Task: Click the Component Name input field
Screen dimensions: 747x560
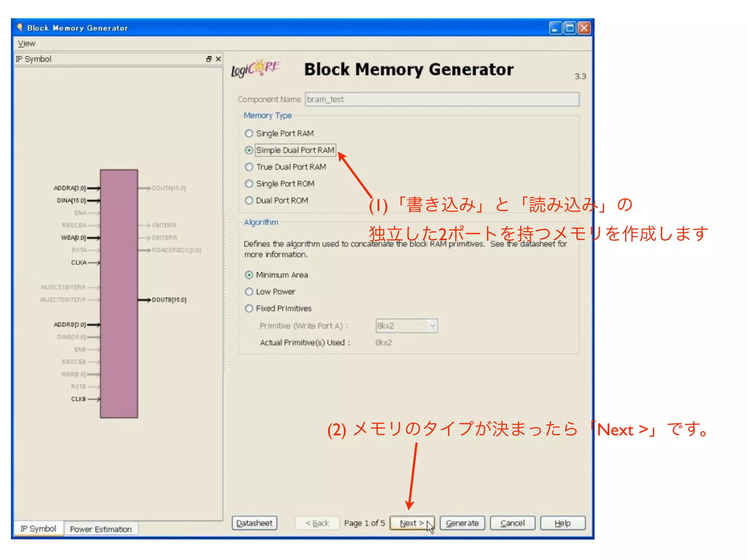Action: [x=442, y=99]
